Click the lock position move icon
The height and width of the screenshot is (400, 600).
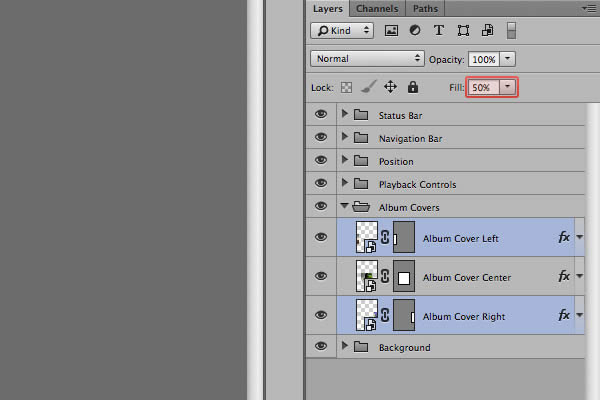391,88
